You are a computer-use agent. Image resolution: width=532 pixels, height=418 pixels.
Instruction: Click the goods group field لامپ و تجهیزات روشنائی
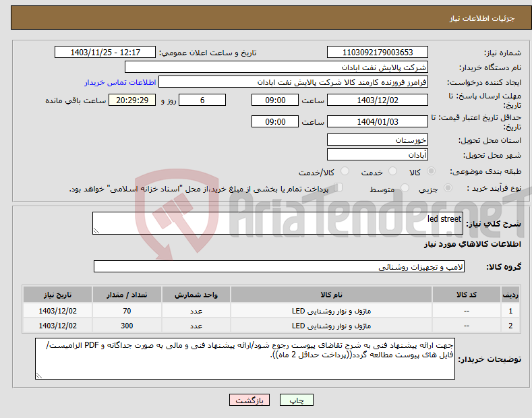(279, 267)
